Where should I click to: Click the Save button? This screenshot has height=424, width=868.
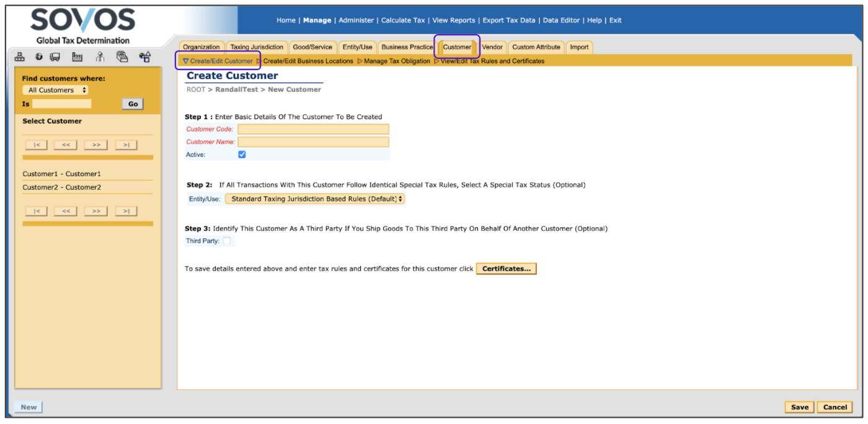point(799,407)
